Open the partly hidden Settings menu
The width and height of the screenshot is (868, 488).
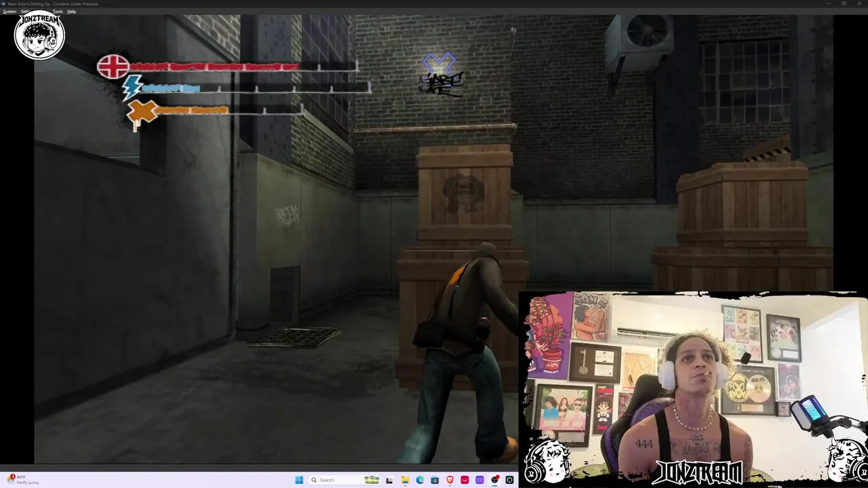[x=24, y=12]
